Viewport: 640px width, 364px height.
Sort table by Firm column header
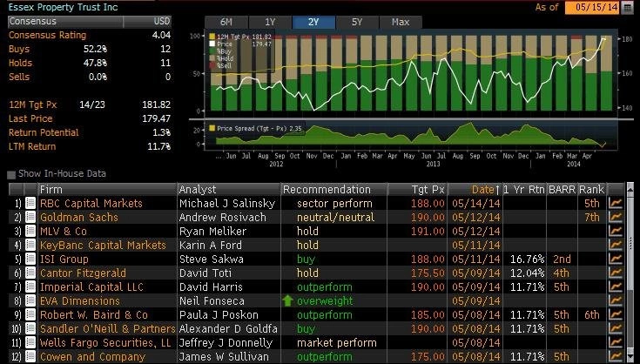pos(107,189)
